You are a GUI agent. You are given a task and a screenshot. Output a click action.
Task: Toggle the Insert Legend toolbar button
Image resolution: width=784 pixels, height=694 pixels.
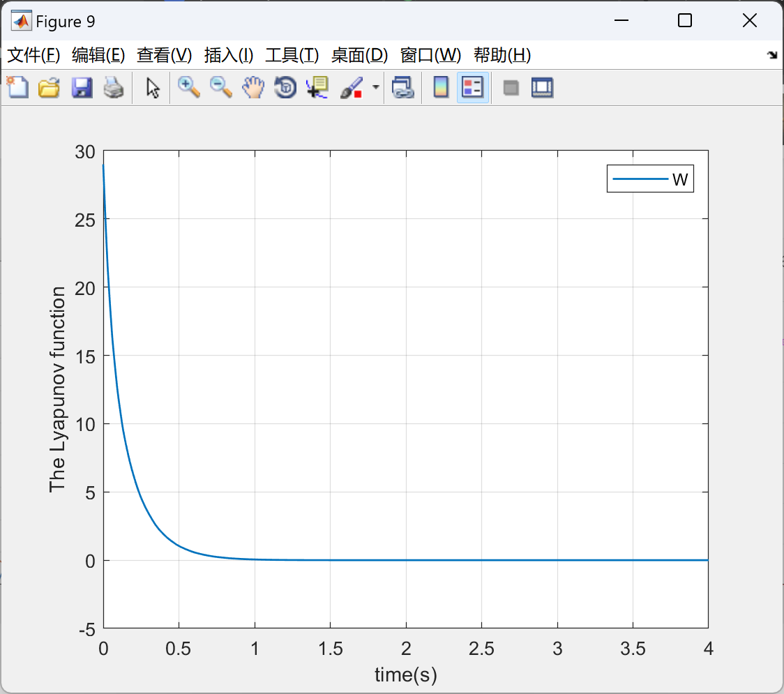coord(472,87)
